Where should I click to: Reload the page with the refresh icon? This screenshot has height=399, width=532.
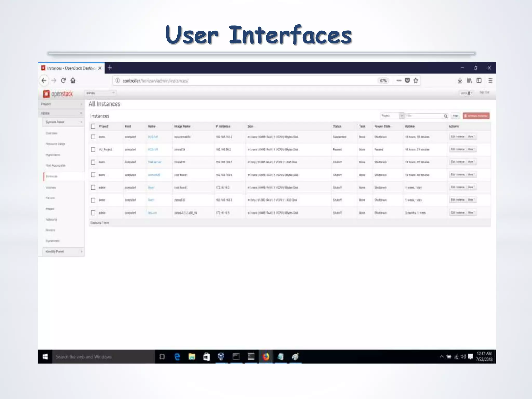63,81
